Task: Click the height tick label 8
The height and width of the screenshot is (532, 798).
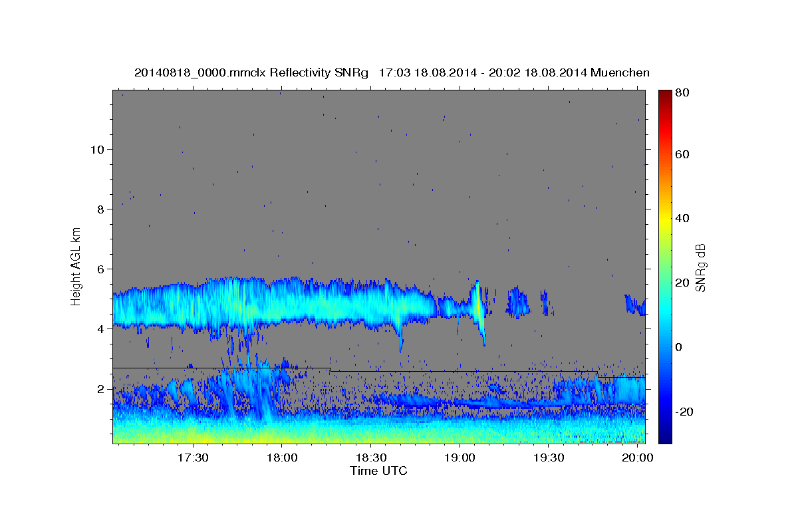Action: click(100, 209)
